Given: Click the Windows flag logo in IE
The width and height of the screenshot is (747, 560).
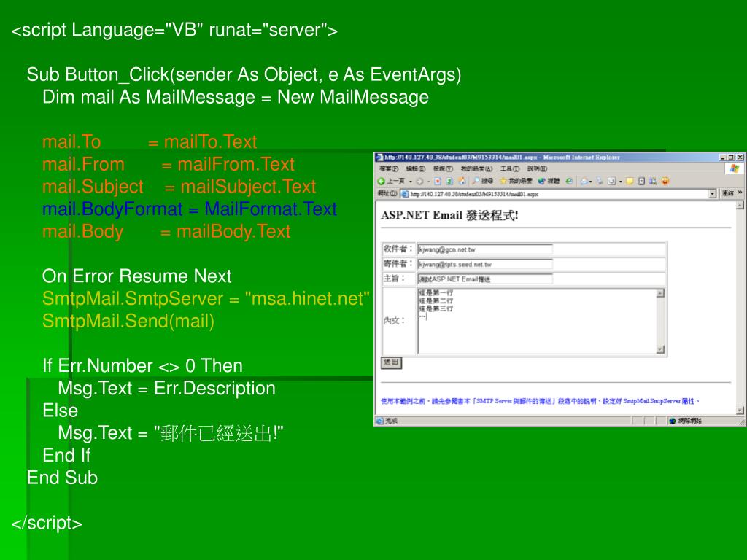Looking at the screenshot, I should tap(734, 168).
